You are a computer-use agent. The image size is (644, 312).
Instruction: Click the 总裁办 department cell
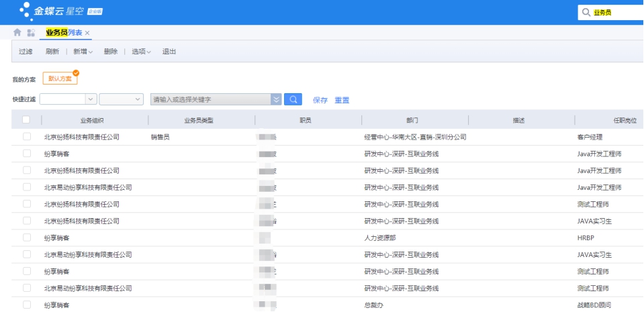374,305
